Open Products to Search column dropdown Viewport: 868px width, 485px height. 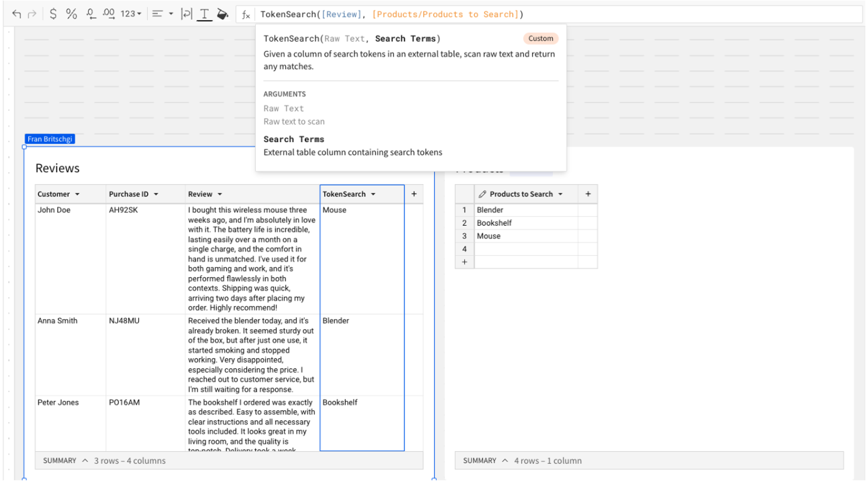pos(560,194)
